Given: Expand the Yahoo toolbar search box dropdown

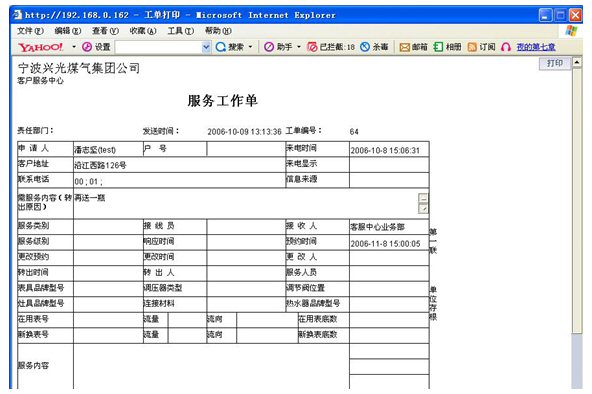Looking at the screenshot, I should pyautogui.click(x=206, y=47).
